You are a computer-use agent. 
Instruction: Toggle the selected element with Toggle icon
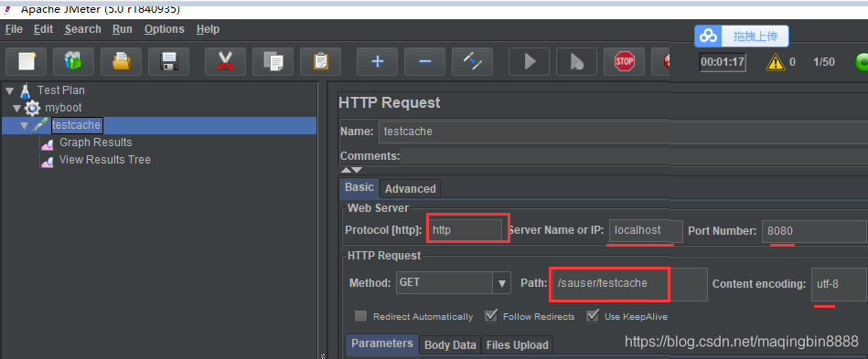coord(472,61)
